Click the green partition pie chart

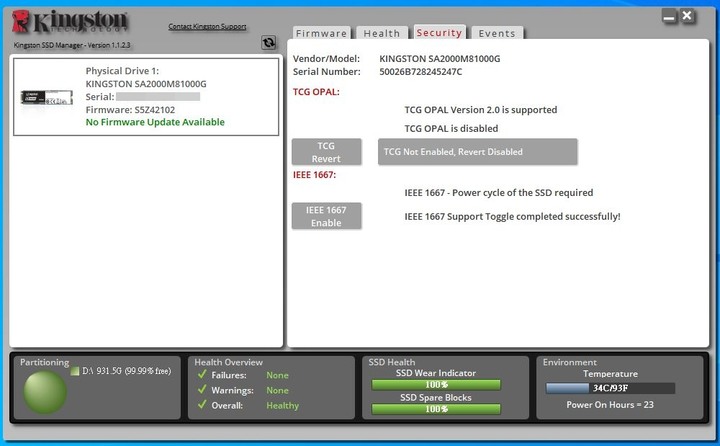pos(45,392)
